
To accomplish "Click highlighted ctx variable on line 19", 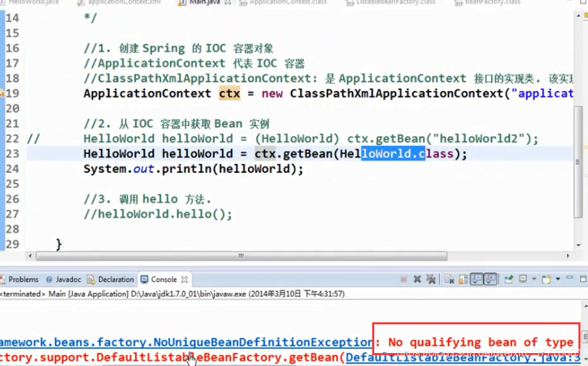I will click(229, 94).
